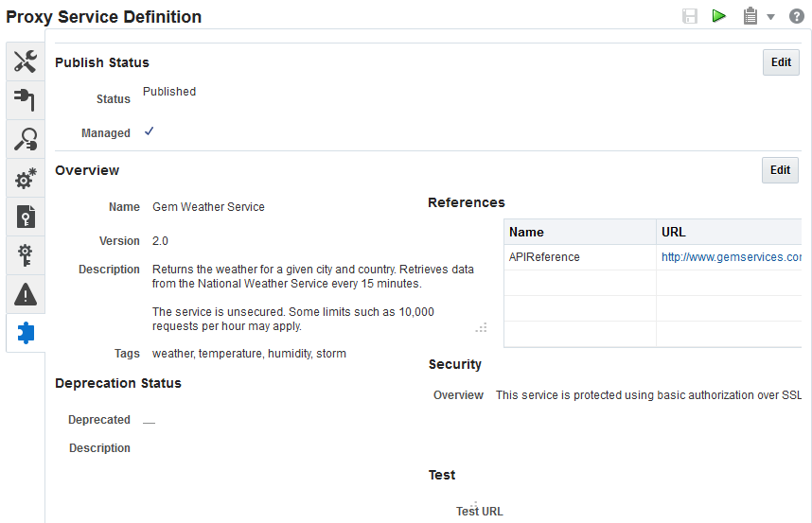The width and height of the screenshot is (812, 523).
Task: Click the disabled Save floppy icon
Action: [x=690, y=17]
